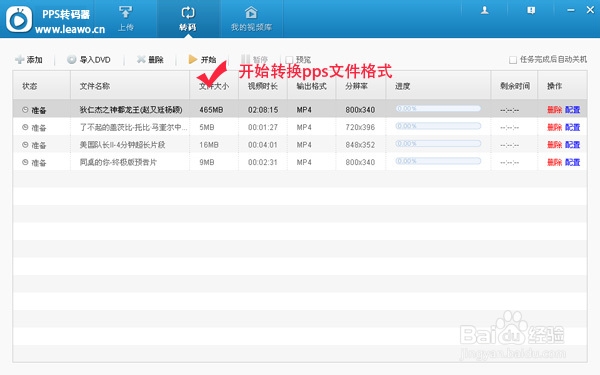The width and height of the screenshot is (600, 375).
Task: Click the 输出格式 column header
Action: click(x=311, y=86)
